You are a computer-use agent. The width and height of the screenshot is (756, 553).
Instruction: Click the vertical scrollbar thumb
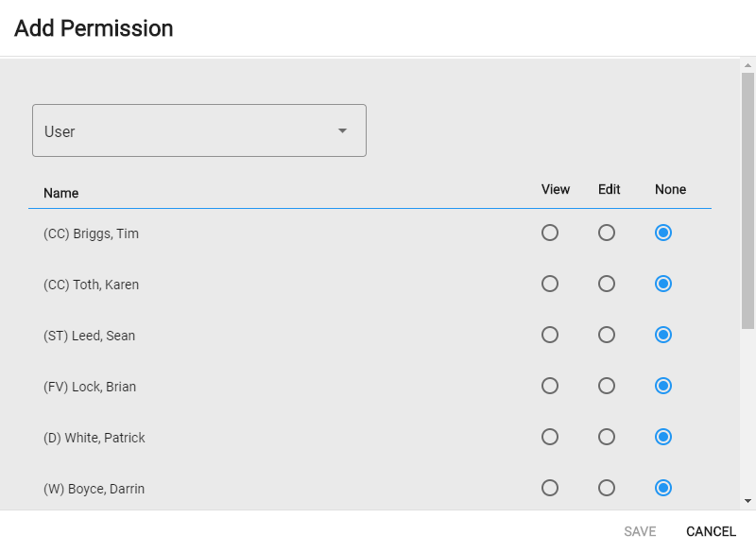pos(747,201)
